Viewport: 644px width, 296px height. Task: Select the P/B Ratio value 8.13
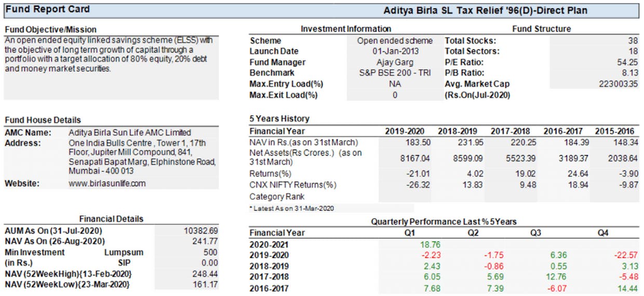point(630,73)
